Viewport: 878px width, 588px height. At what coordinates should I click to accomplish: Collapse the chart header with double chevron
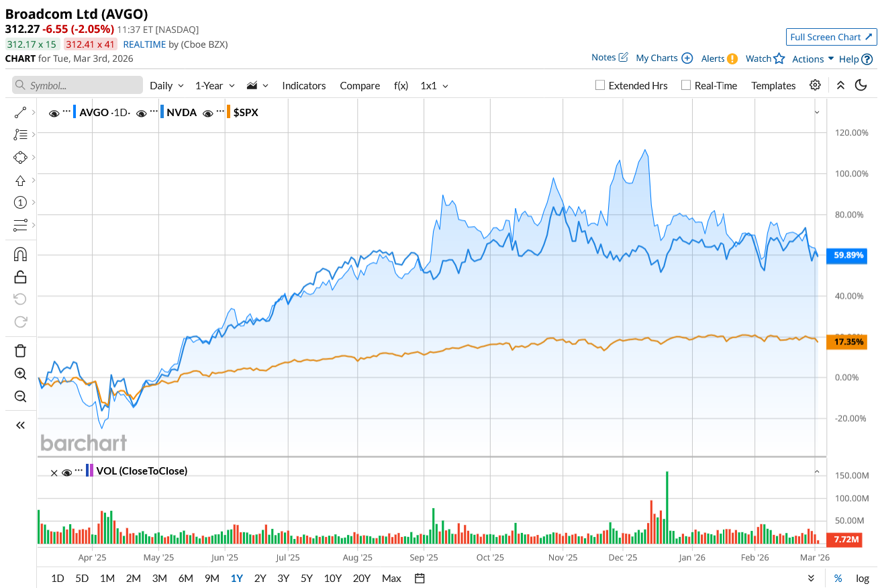840,85
